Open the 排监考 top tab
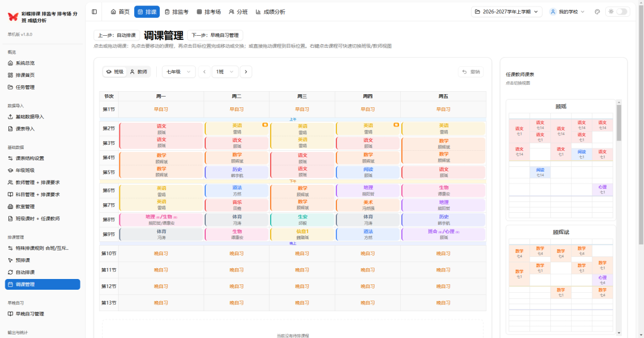644x338 pixels. 176,12
